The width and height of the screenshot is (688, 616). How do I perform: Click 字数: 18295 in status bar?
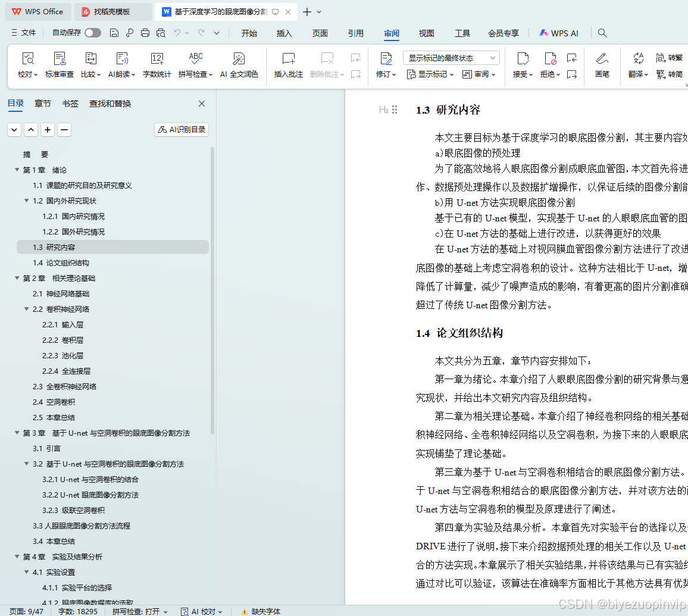coord(77,611)
